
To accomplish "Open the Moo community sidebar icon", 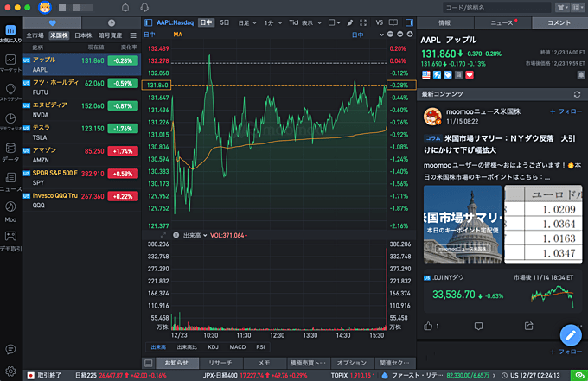I will [10, 212].
